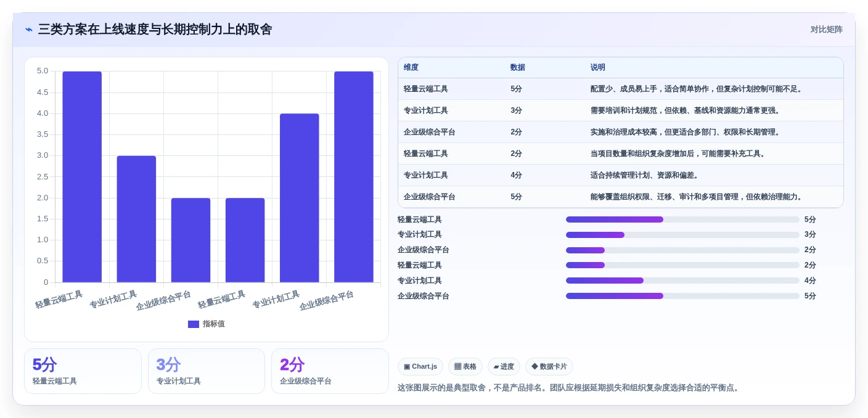
Task: Click the chart bar reaching 4.0 for 专业计划工具
Action: tap(300, 198)
